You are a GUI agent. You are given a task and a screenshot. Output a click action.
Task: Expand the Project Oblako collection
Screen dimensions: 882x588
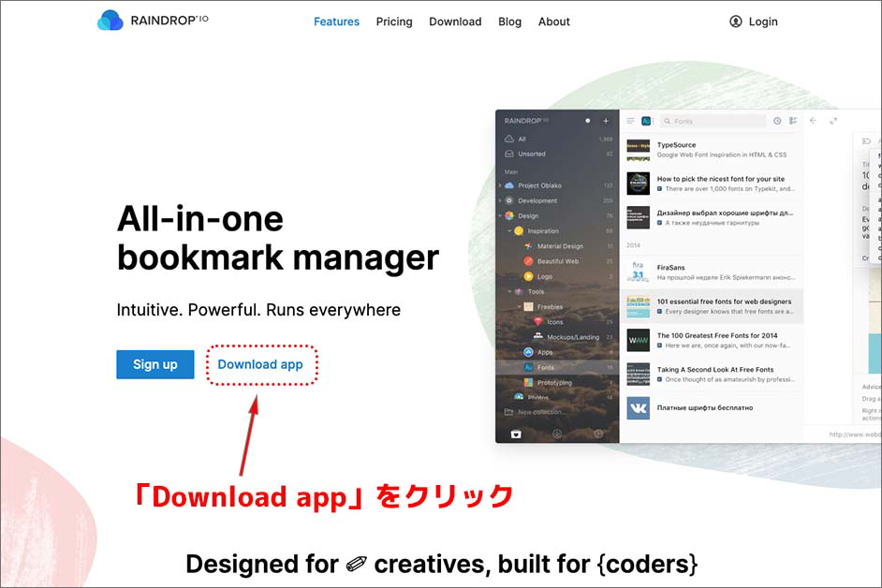(x=500, y=185)
